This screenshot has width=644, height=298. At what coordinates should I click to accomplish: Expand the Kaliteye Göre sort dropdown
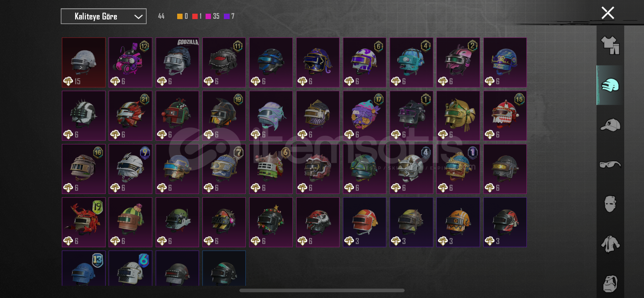tap(103, 16)
